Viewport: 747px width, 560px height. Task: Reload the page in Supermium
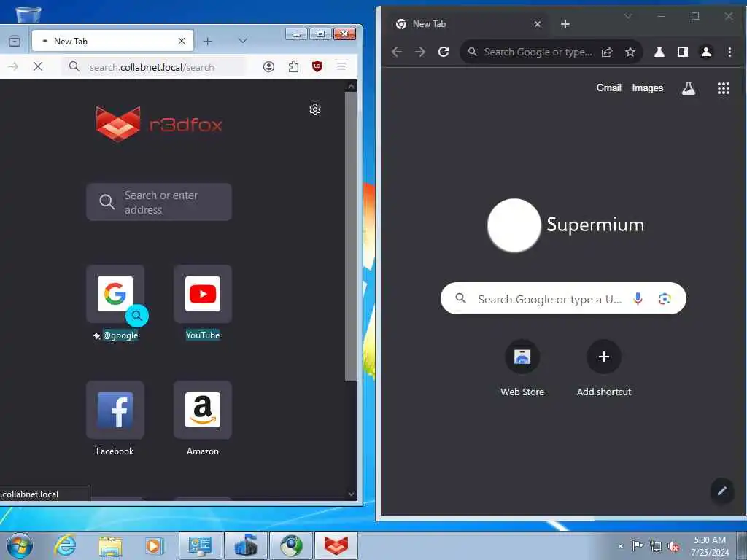pos(444,52)
